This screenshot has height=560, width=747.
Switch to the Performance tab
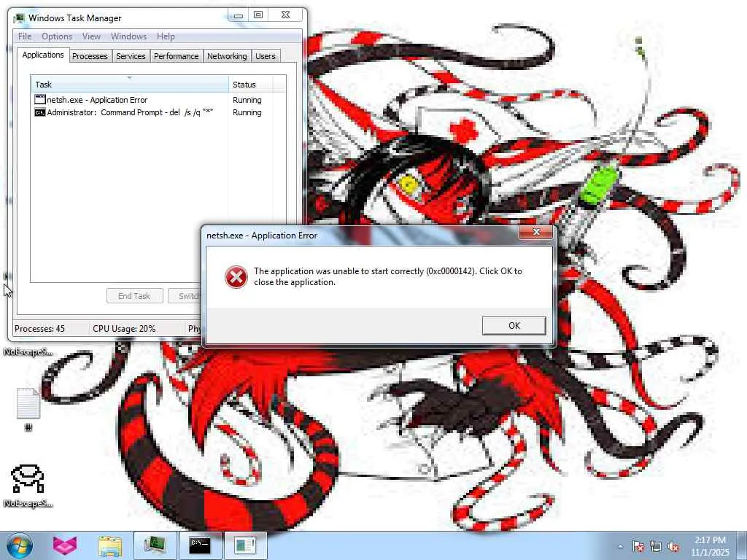pyautogui.click(x=177, y=56)
